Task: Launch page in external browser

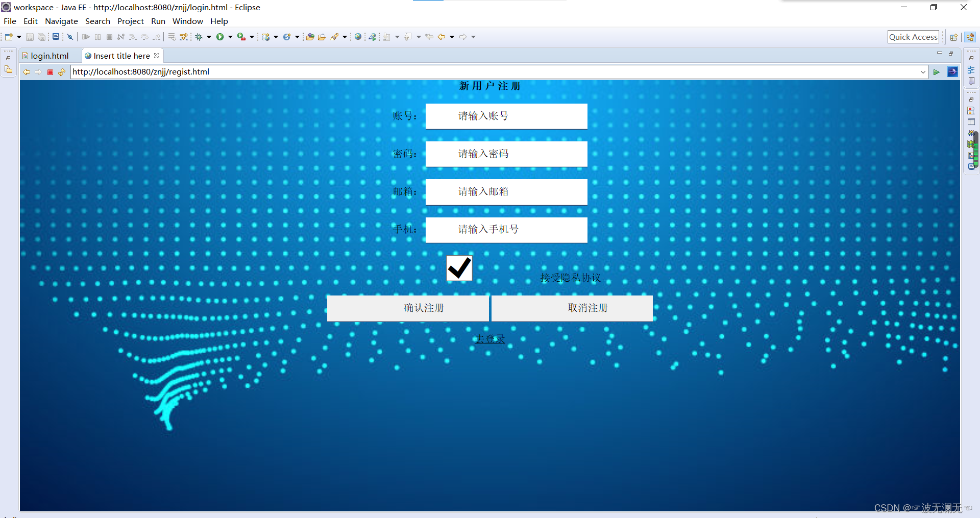Action: (952, 72)
